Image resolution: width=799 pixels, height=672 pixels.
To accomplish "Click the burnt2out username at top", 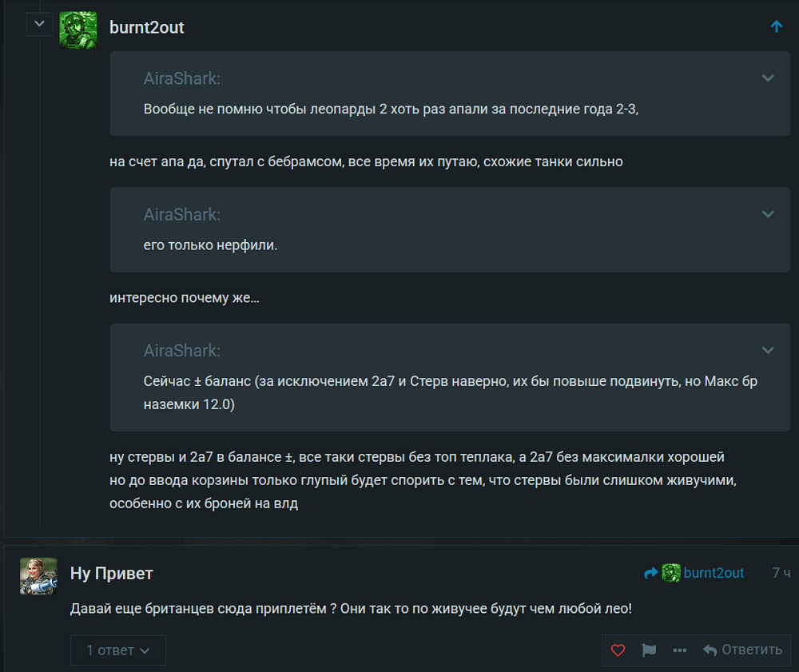I will pyautogui.click(x=147, y=27).
